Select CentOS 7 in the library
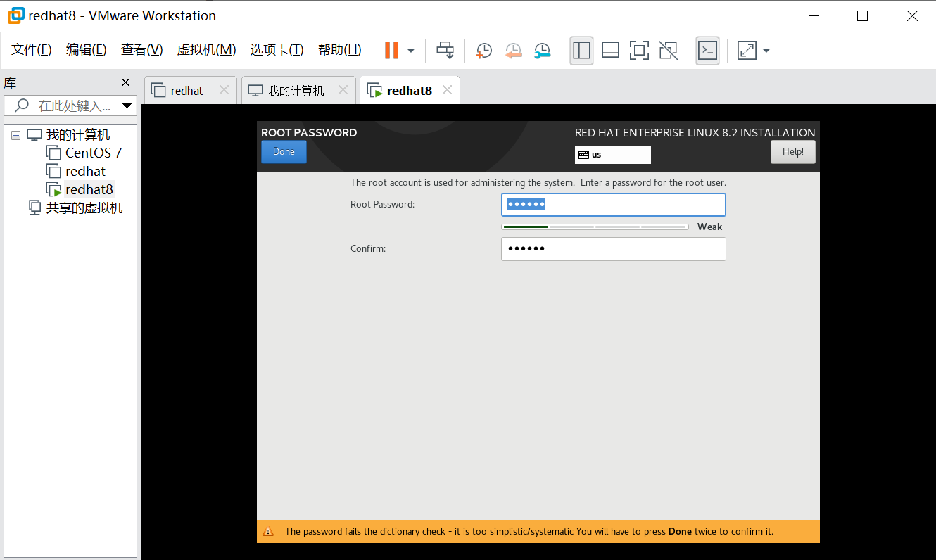 click(x=94, y=153)
